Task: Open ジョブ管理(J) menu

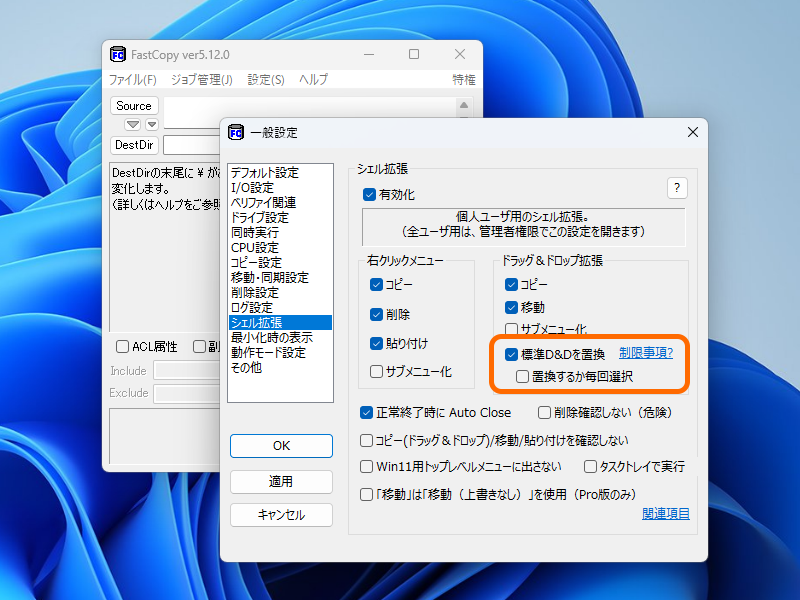Action: [202, 80]
